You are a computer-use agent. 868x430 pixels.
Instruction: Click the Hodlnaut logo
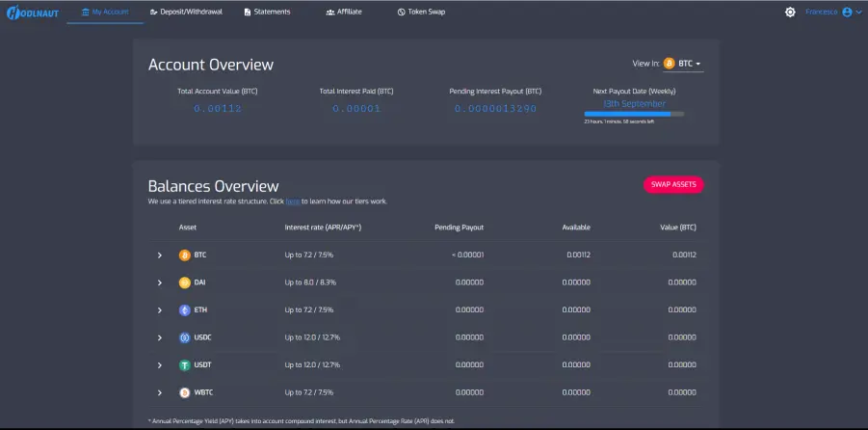point(32,13)
